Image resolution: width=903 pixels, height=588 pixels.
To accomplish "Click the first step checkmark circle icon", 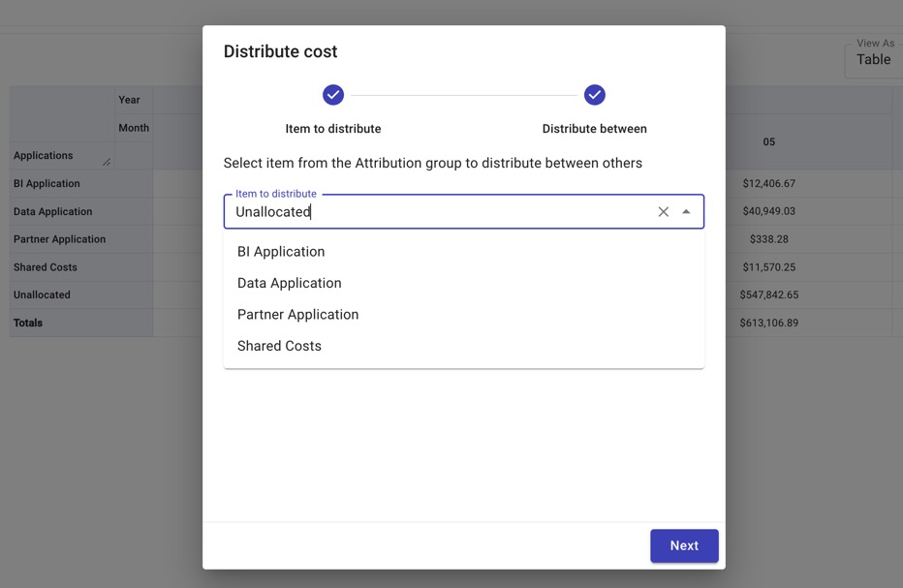I will click(x=333, y=95).
